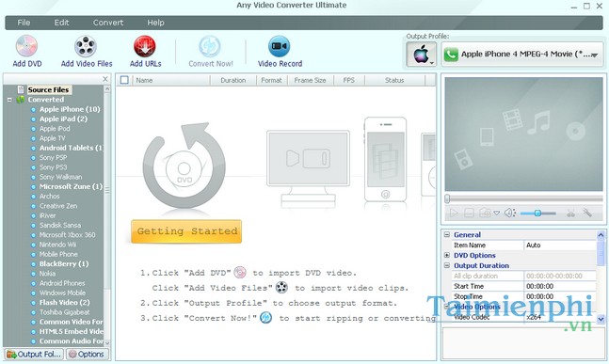Select Flash Video (2) category
Viewport: 609px width, 364px height.
[64, 302]
